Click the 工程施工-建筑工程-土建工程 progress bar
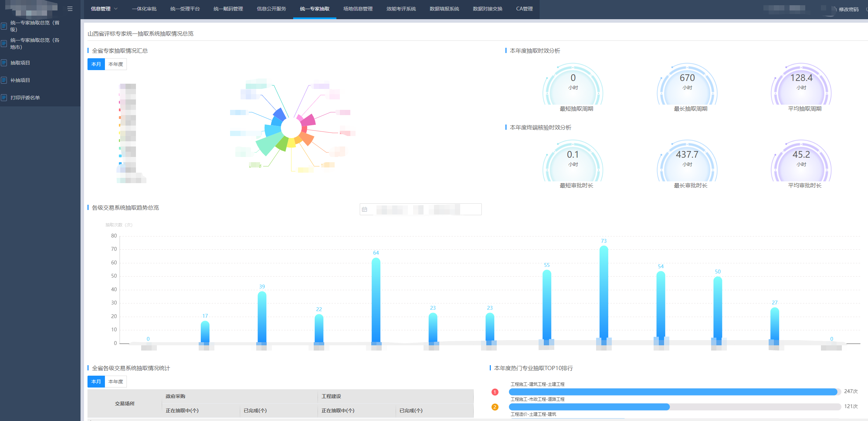Viewport: 868px width, 421px height. pos(675,392)
